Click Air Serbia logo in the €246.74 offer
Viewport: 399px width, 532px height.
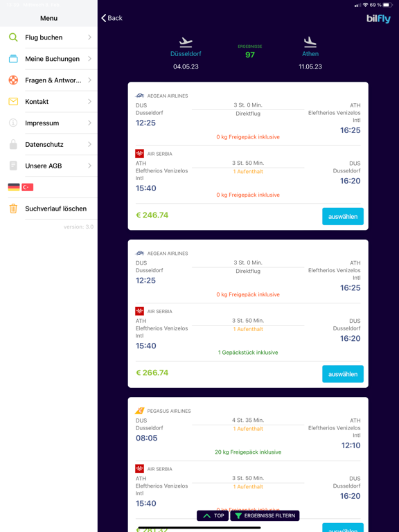(139, 153)
